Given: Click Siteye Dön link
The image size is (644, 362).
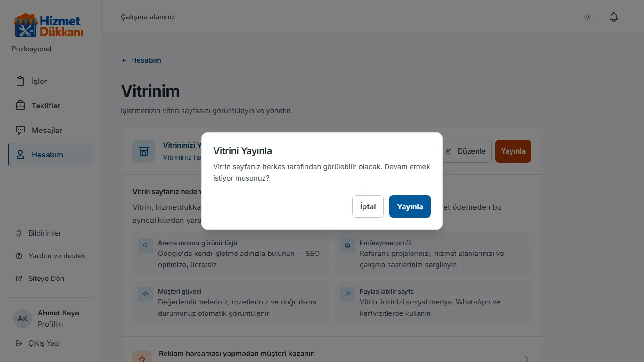Looking at the screenshot, I should (50, 279).
